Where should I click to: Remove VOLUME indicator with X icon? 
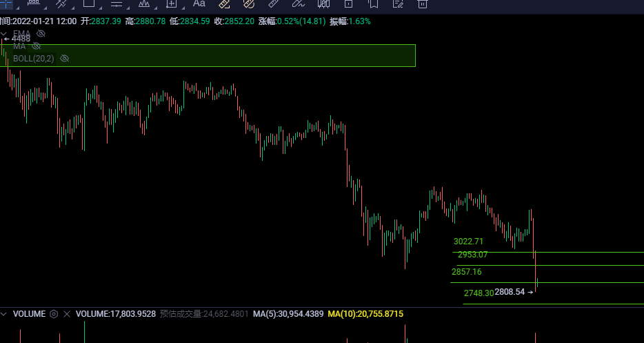click(67, 314)
